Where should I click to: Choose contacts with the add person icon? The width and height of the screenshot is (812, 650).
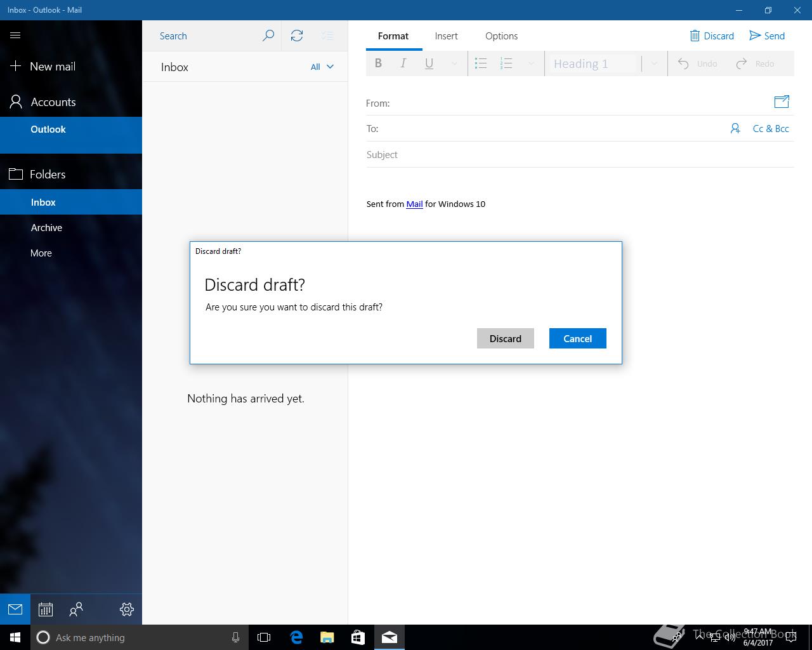point(735,128)
